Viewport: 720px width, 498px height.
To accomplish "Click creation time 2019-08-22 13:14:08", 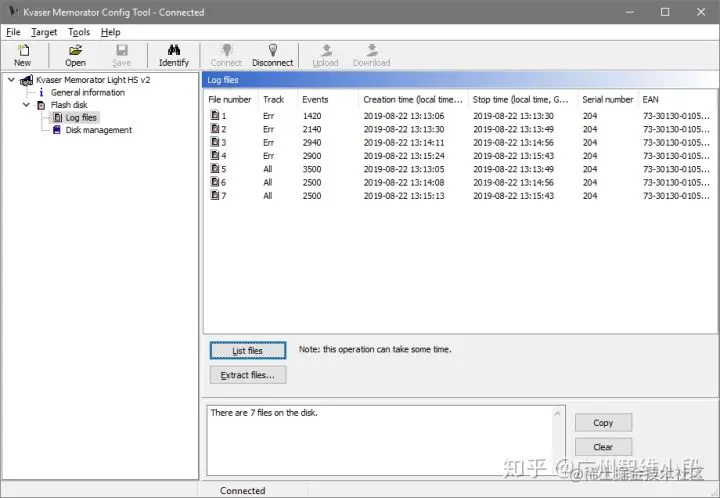I will 404,182.
